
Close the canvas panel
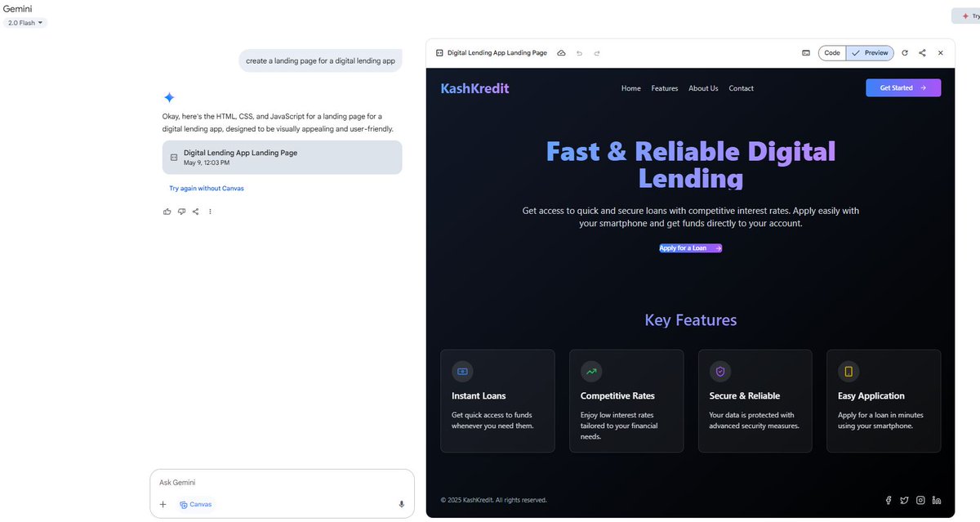pyautogui.click(x=941, y=53)
